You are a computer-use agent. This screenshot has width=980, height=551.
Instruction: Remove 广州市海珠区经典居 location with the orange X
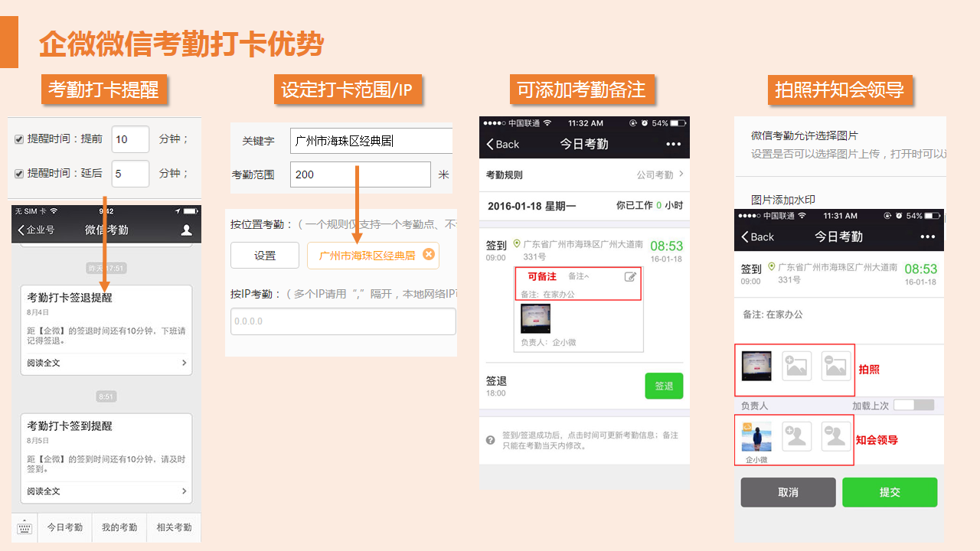coord(428,255)
